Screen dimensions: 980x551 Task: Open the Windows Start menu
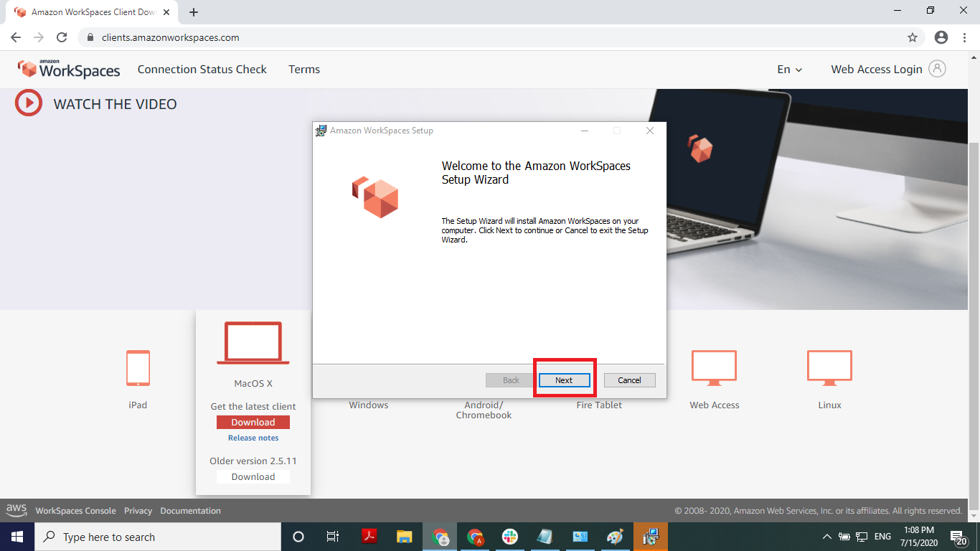17,537
